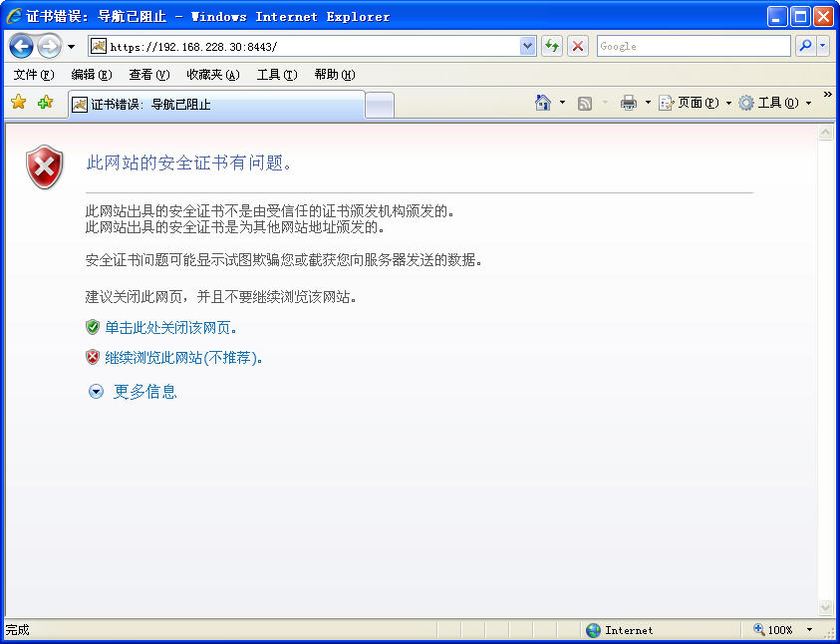Open a new blank tab button
The height and width of the screenshot is (644, 840).
point(380,105)
